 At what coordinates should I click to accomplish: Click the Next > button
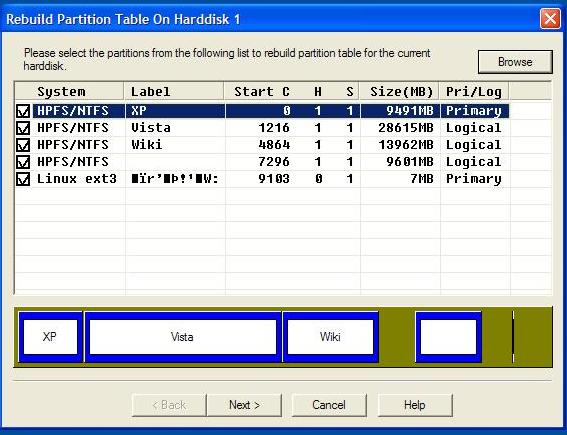click(244, 405)
